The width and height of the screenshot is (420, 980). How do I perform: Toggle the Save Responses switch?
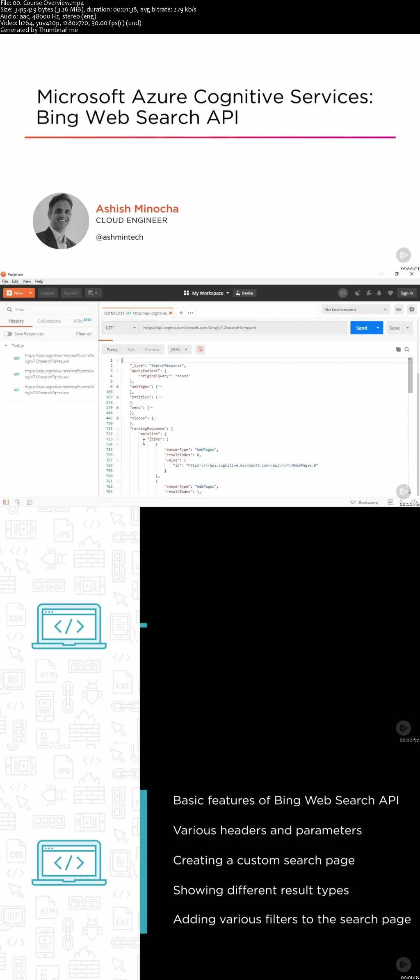click(x=8, y=334)
